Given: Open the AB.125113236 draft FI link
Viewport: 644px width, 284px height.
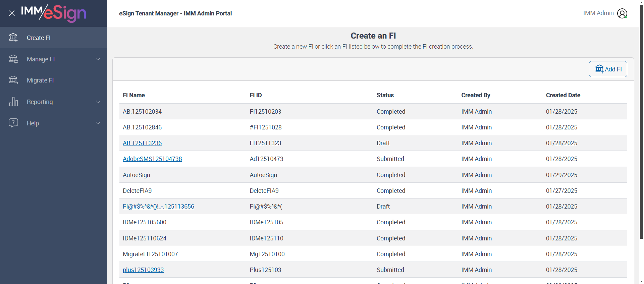Looking at the screenshot, I should 142,143.
